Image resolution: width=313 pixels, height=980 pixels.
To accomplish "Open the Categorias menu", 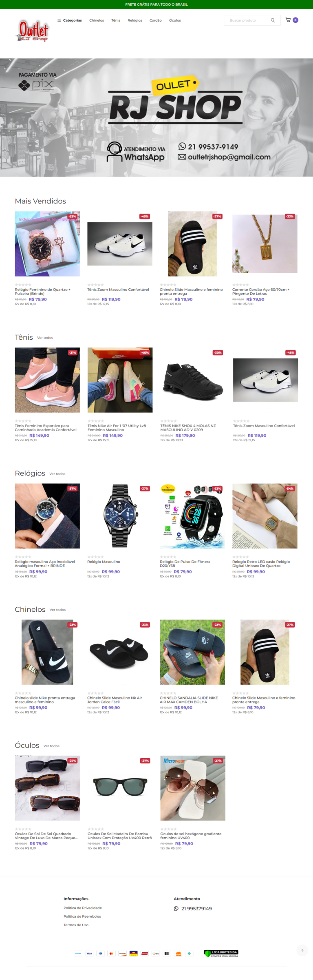I will click(x=70, y=20).
